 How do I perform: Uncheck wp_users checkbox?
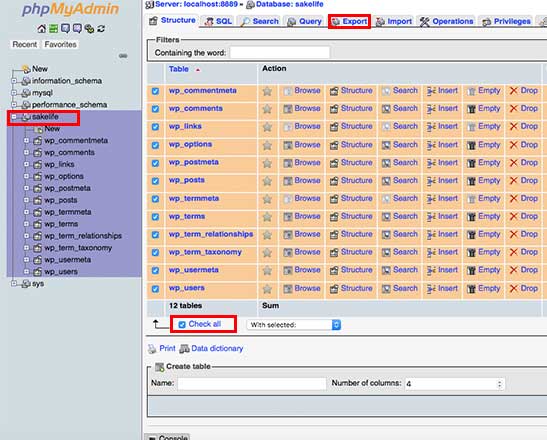[x=155, y=289]
